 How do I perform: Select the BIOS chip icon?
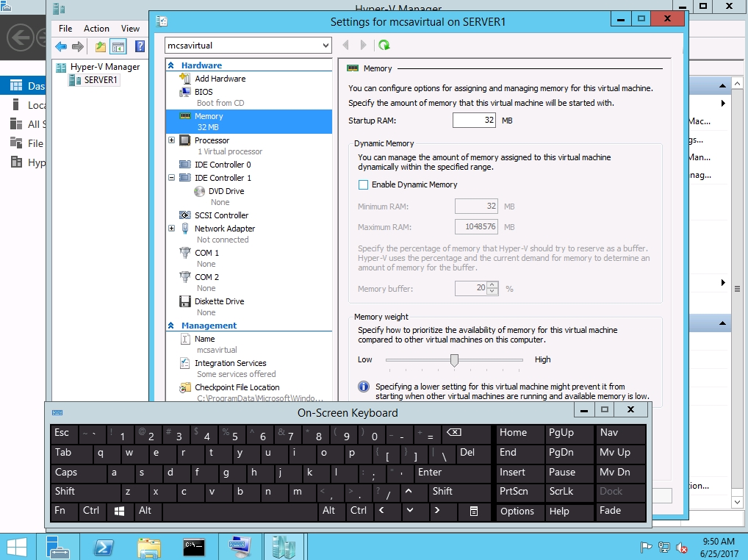[184, 92]
